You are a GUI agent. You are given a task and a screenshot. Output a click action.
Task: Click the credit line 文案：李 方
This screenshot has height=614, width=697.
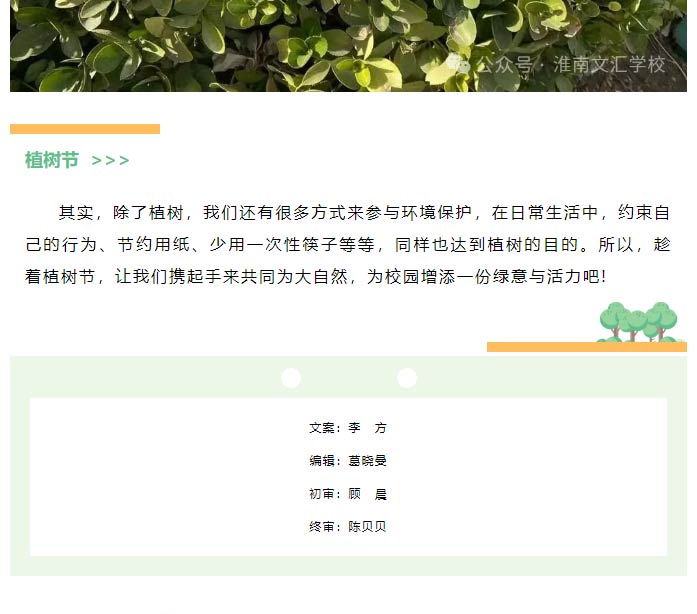[348, 428]
